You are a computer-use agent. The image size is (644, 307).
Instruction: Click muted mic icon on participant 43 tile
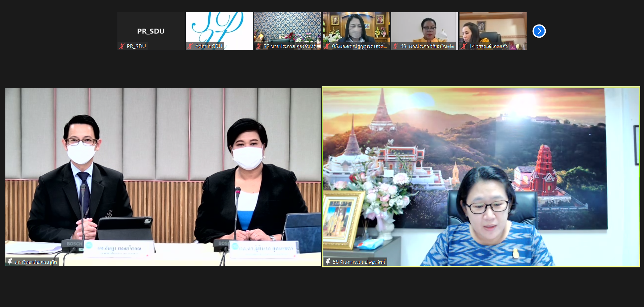tap(396, 46)
